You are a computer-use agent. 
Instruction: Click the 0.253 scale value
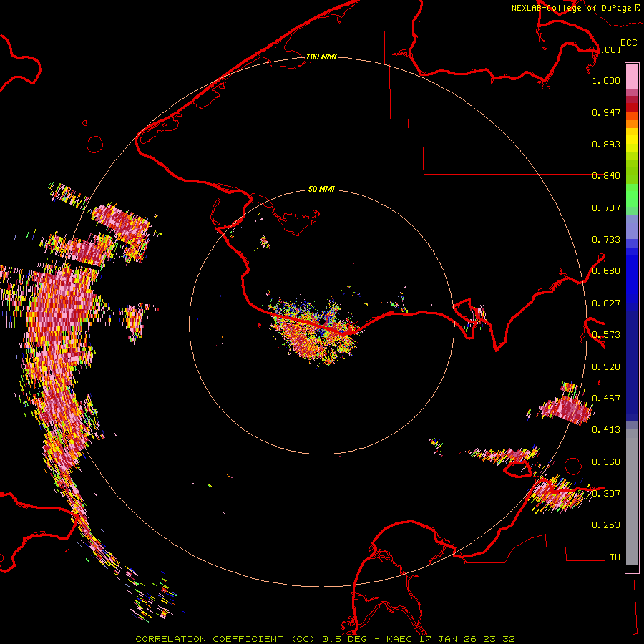[x=606, y=525]
